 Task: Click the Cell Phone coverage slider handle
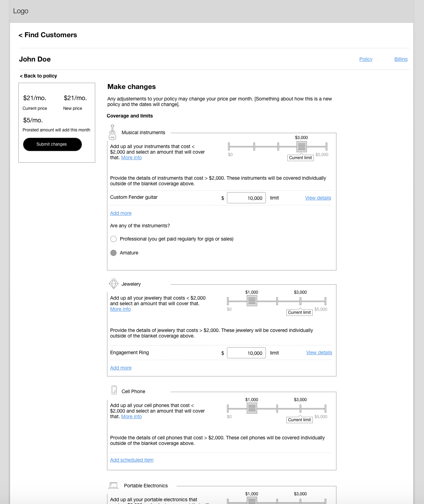[252, 408]
